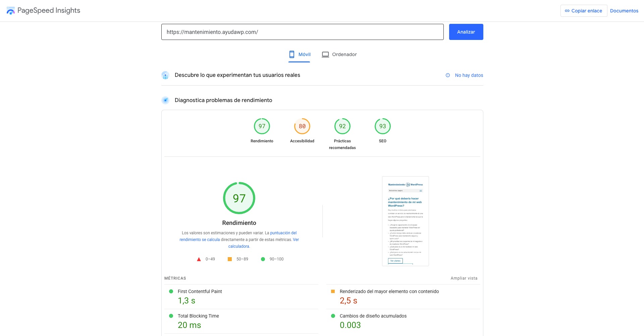This screenshot has width=644, height=336.
Task: Click the Accesibilidad label
Action: coord(302,141)
